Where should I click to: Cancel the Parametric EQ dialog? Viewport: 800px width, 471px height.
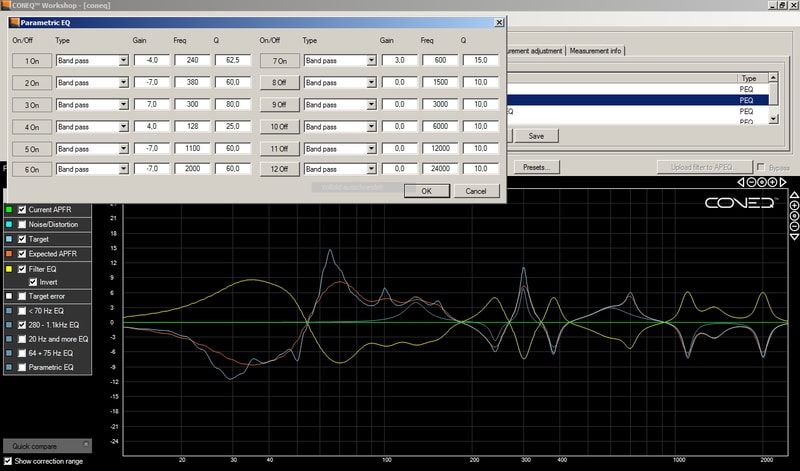tap(476, 191)
